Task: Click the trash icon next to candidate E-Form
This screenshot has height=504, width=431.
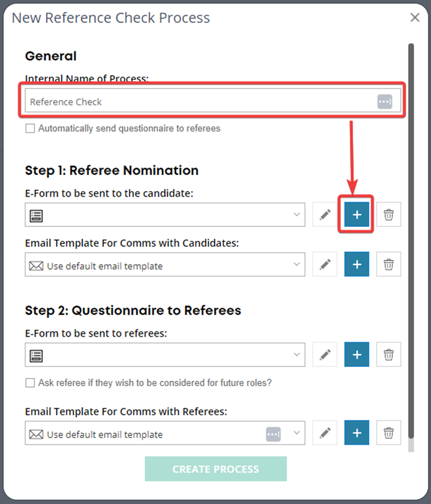Action: (389, 214)
